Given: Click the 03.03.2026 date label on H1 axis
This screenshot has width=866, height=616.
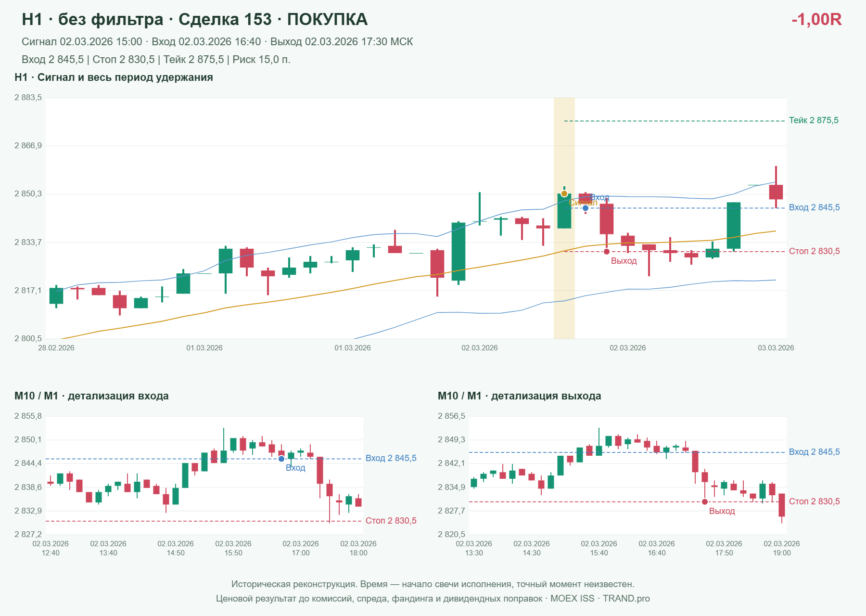Looking at the screenshot, I should click(x=776, y=348).
